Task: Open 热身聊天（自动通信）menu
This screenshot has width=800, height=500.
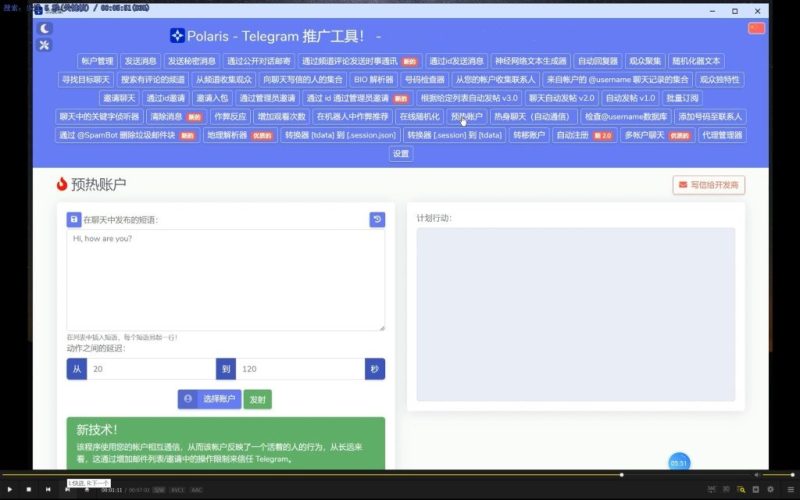Action: (x=534, y=116)
